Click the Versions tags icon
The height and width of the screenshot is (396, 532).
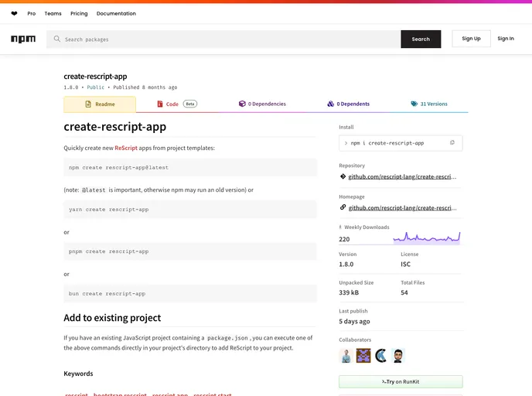(414, 104)
